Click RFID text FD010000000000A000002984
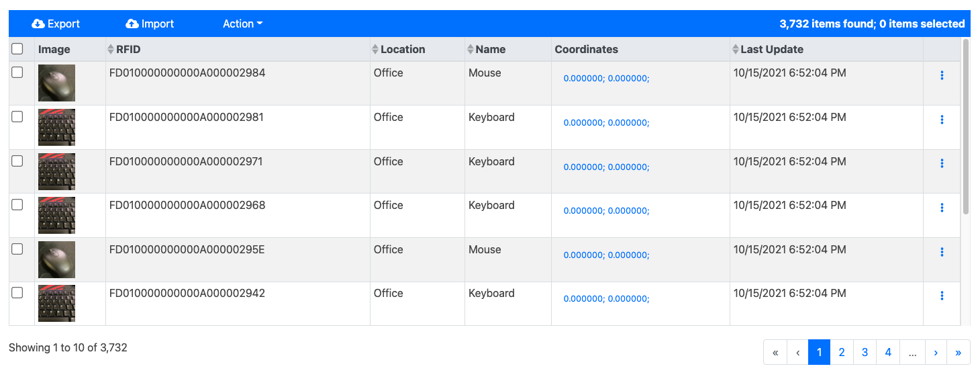Image resolution: width=980 pixels, height=385 pixels. [x=187, y=73]
